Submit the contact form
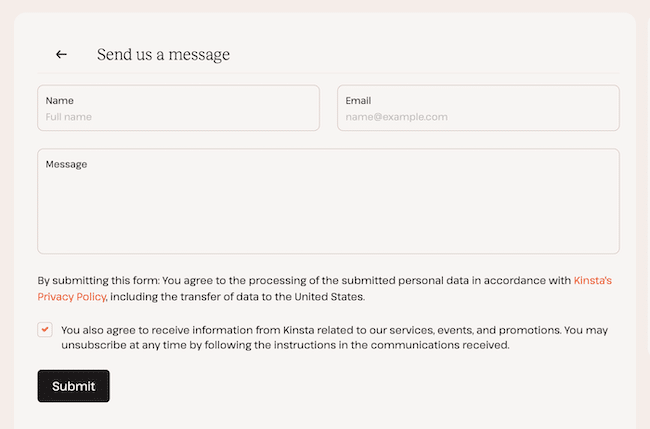This screenshot has width=650, height=429. tap(73, 386)
